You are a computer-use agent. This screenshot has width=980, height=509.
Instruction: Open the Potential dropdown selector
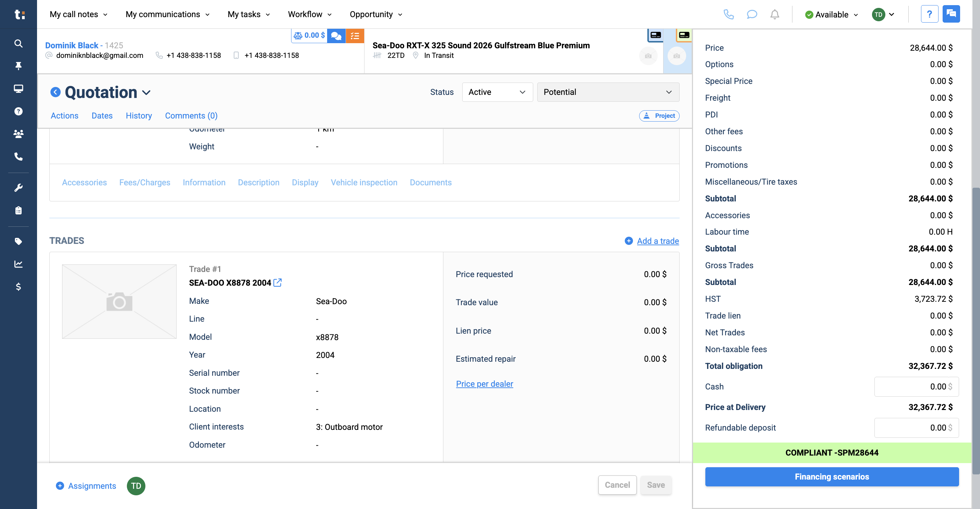[x=608, y=92]
